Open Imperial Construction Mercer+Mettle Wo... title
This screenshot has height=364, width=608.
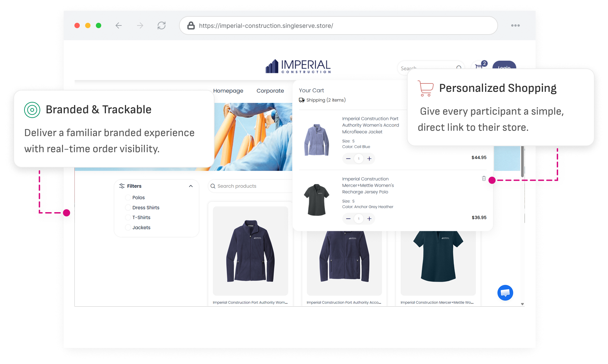click(x=437, y=302)
